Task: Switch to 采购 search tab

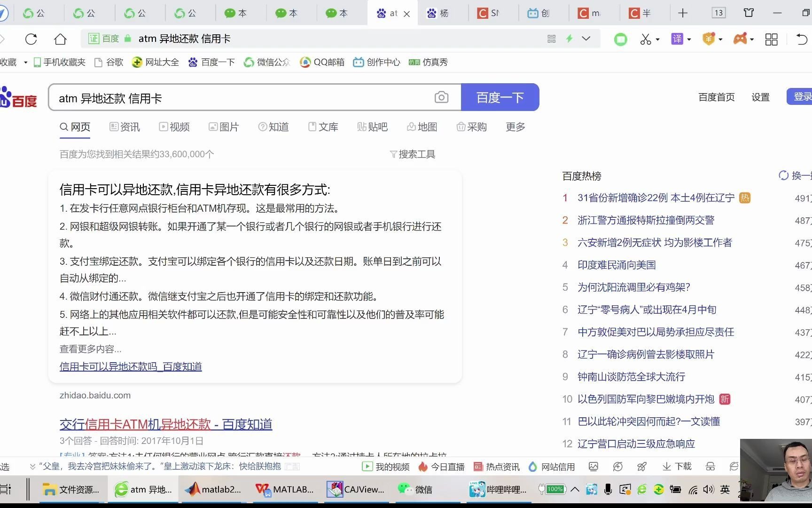Action: point(472,127)
